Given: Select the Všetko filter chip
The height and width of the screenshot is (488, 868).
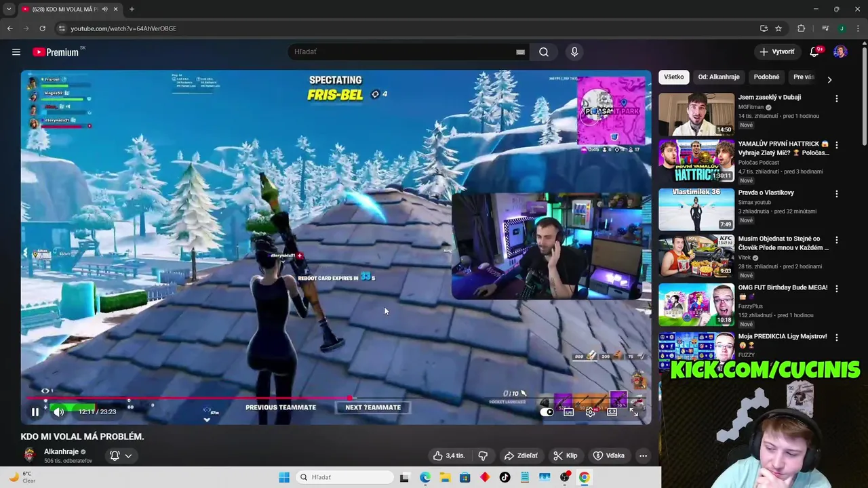Looking at the screenshot, I should (674, 77).
